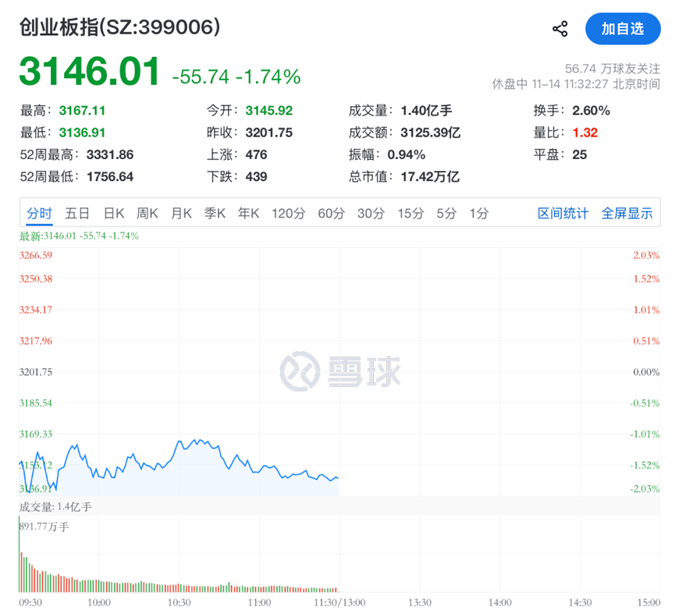Open the 60分 chart view
Screen dimensions: 675x616
click(x=329, y=213)
